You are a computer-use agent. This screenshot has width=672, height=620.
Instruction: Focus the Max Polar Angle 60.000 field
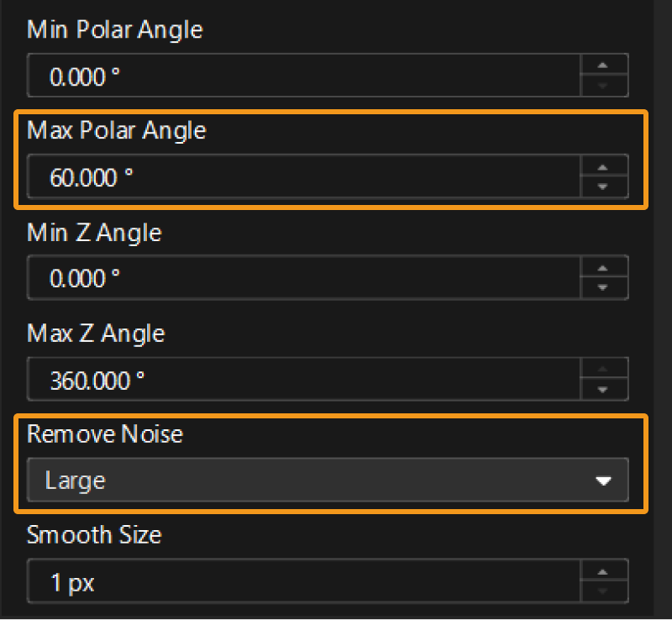click(x=302, y=177)
